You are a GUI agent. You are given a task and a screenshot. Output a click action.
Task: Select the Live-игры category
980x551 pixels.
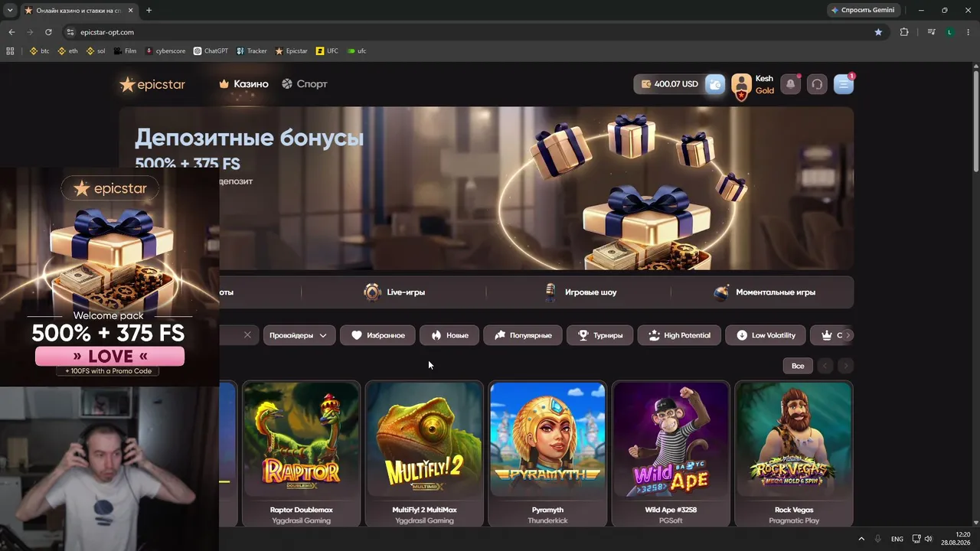(x=394, y=292)
